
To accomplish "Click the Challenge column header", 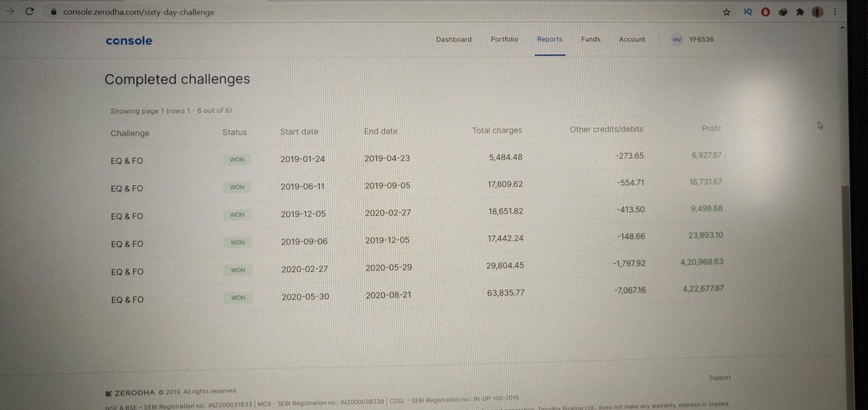I will click(x=130, y=133).
